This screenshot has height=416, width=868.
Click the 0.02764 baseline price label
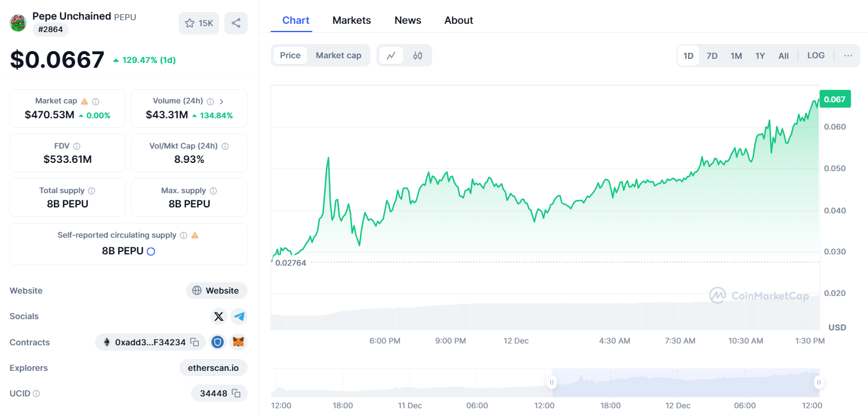click(x=290, y=263)
